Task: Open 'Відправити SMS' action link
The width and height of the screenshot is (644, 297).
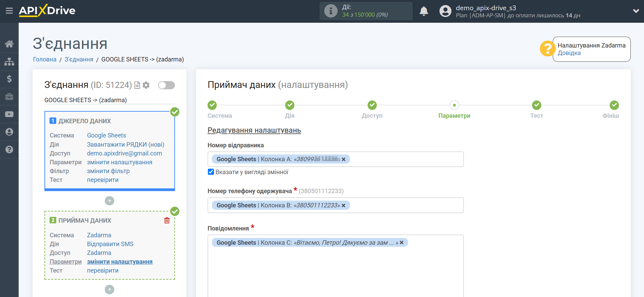Action: click(110, 244)
